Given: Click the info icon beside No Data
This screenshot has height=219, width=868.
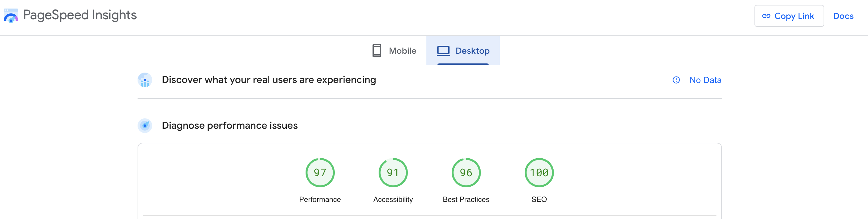Looking at the screenshot, I should point(676,80).
